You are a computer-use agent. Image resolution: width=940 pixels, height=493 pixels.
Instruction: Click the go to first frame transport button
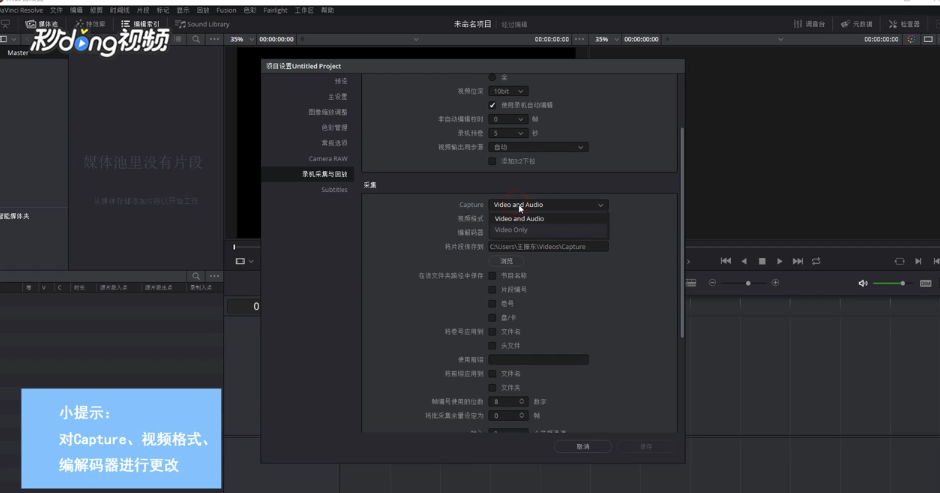click(725, 261)
